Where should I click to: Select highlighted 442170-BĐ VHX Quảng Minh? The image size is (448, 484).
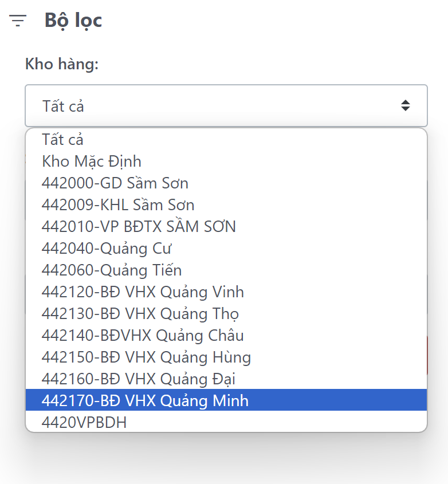[146, 400]
